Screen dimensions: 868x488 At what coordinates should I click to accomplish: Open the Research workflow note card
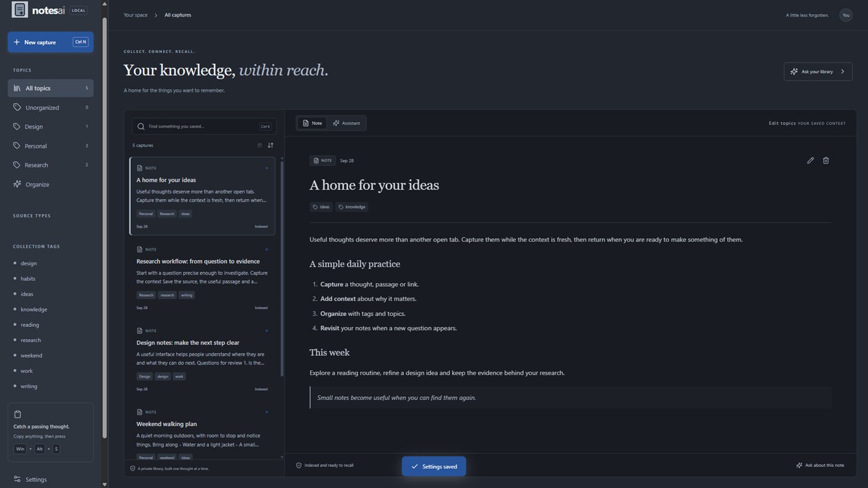tap(202, 278)
